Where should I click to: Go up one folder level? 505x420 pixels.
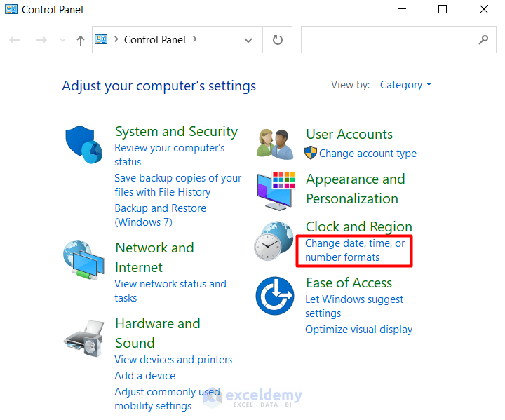[80, 41]
